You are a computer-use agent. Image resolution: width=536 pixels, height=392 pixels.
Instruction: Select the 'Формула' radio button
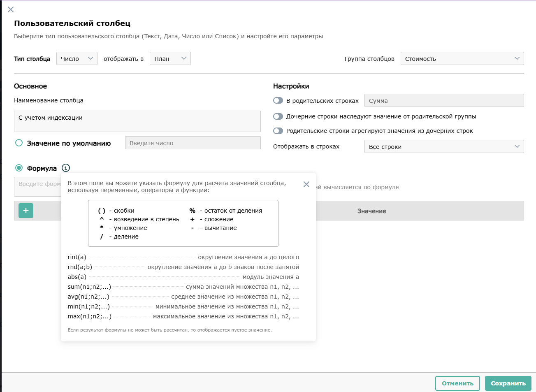pos(19,168)
